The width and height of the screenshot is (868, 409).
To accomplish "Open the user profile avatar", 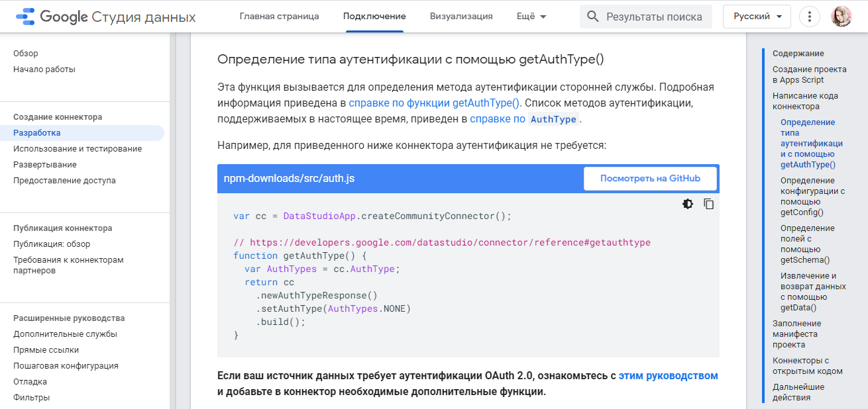I will (x=841, y=17).
